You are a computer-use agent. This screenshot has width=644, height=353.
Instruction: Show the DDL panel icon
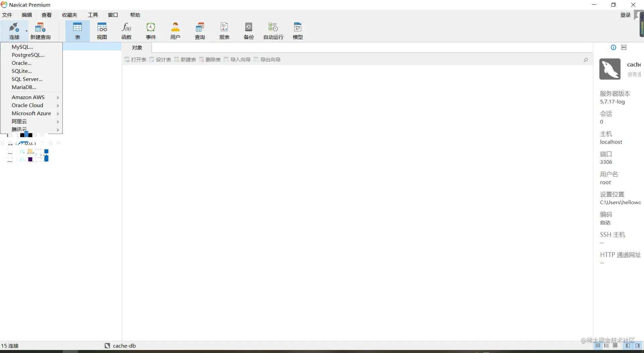coord(624,47)
